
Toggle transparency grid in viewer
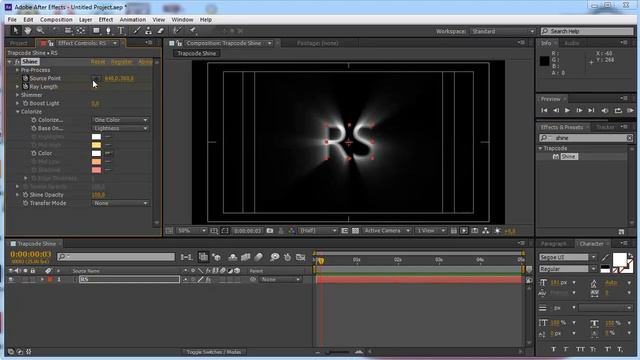click(356, 231)
